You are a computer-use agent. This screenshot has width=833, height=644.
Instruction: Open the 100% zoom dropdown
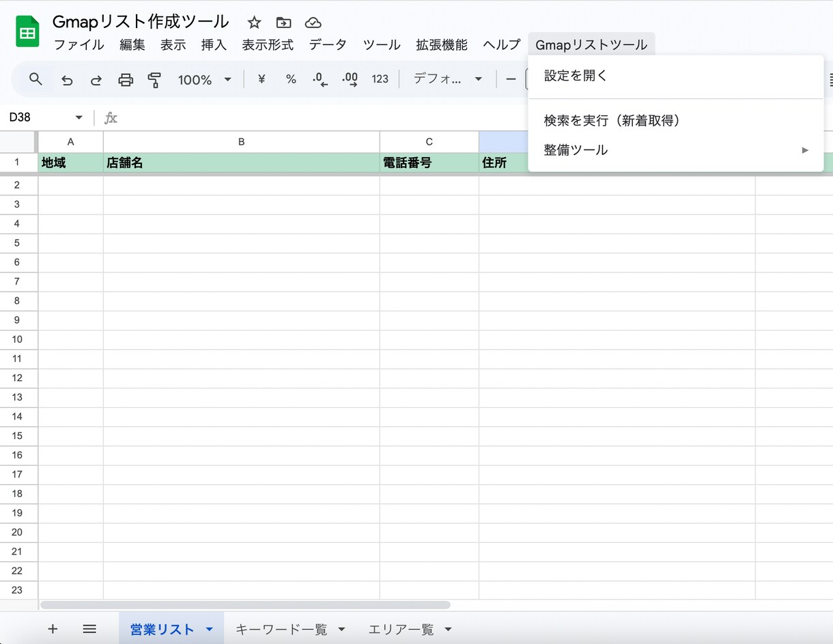point(205,80)
